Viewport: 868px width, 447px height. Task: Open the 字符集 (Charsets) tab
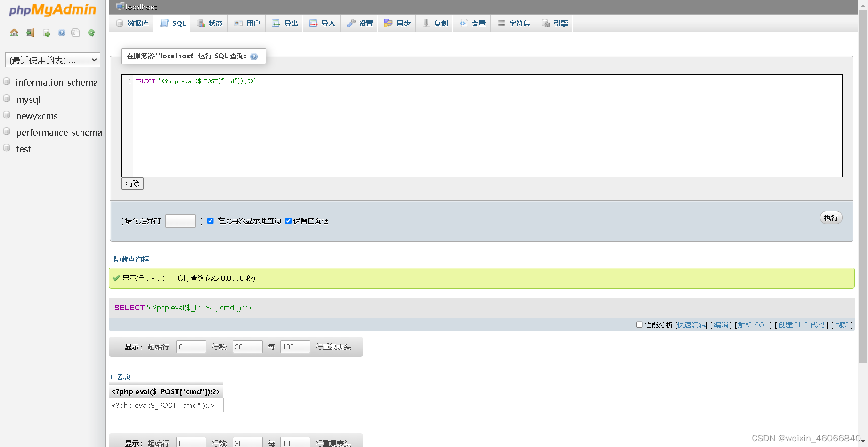[x=513, y=23]
